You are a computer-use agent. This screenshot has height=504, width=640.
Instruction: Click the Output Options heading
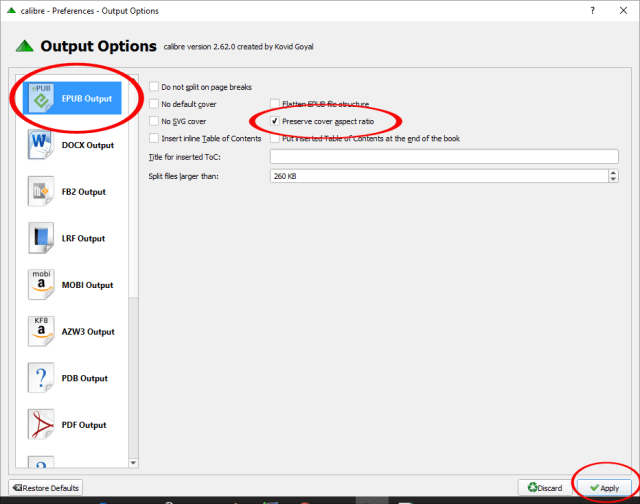click(98, 46)
